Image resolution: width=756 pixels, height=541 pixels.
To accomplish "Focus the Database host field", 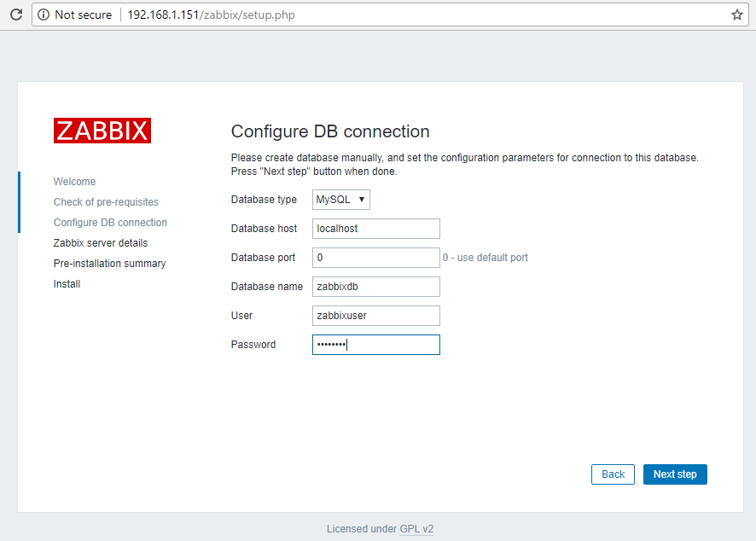I will (376, 229).
